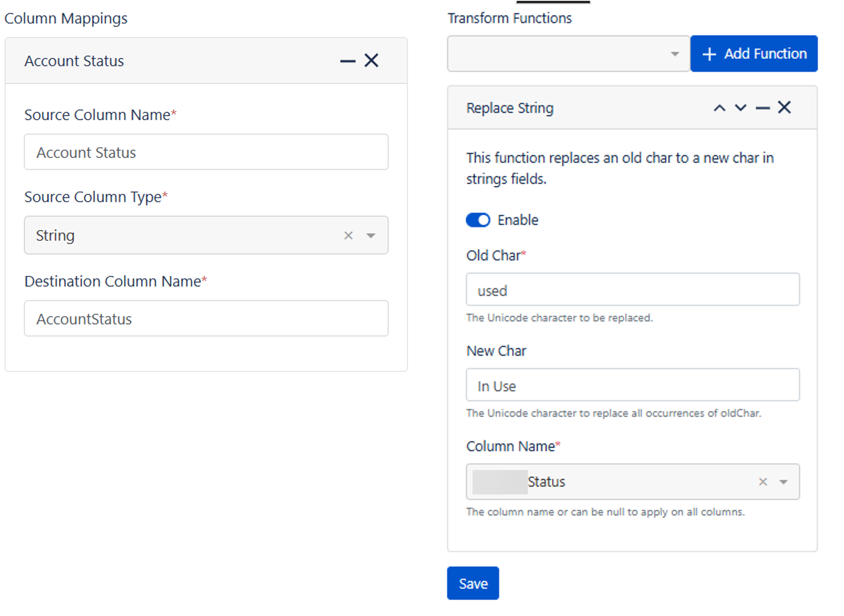This screenshot has height=616, width=844.
Task: Edit the Destination Column Name field
Action: 206,319
